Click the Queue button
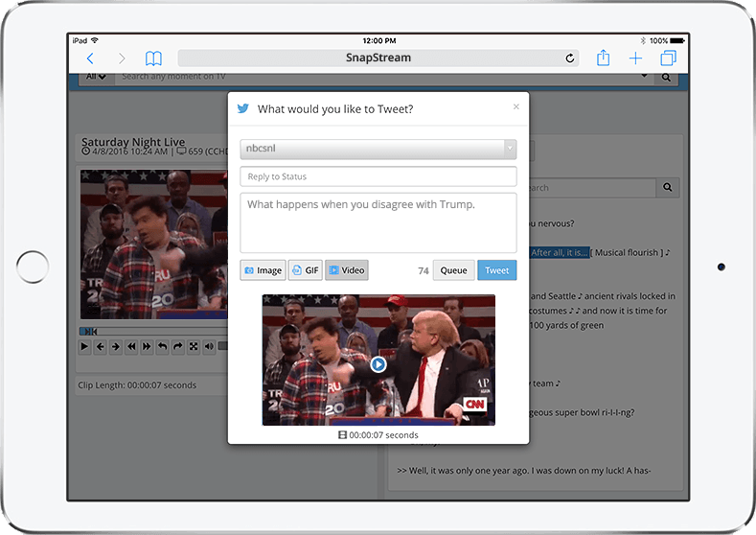The image size is (756, 535). pos(453,270)
